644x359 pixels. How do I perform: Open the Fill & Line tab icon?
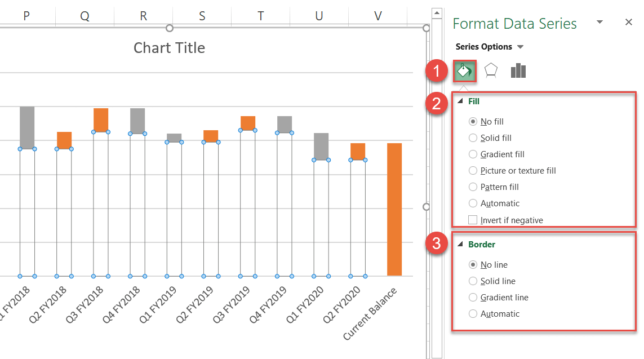[464, 70]
